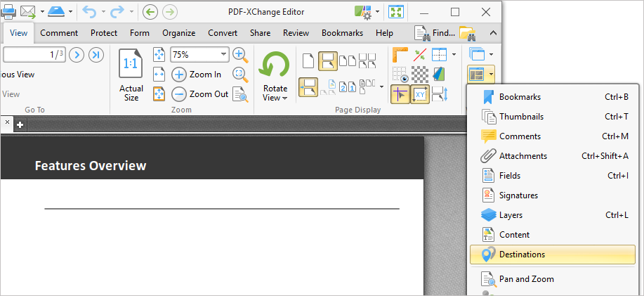Click the Zoom Out button

[200, 94]
